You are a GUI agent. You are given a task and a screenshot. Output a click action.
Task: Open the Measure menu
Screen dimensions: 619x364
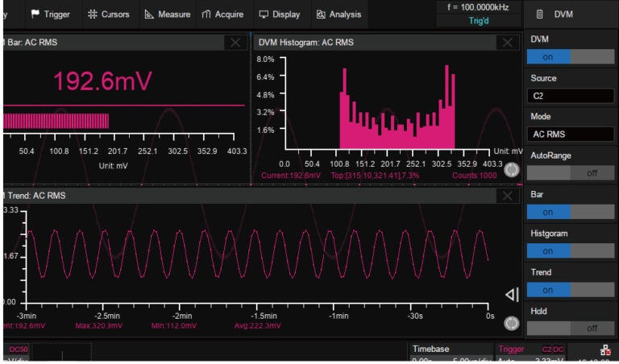click(168, 14)
